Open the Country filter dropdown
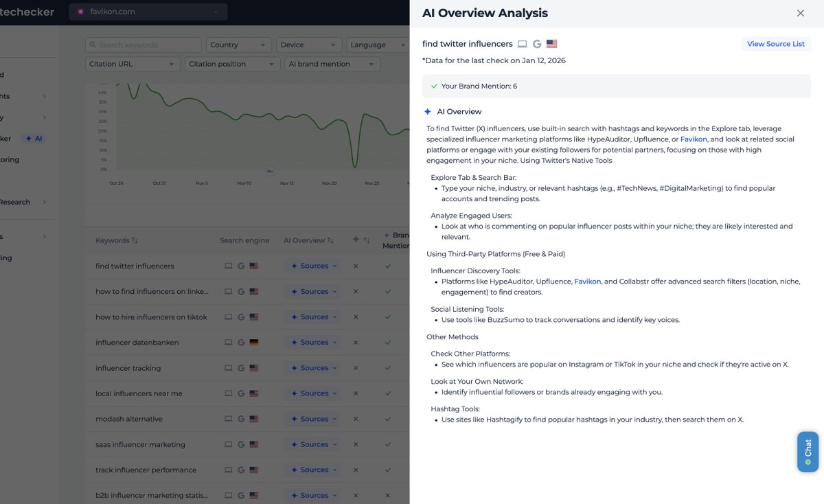Image resolution: width=824 pixels, height=504 pixels. pyautogui.click(x=238, y=45)
